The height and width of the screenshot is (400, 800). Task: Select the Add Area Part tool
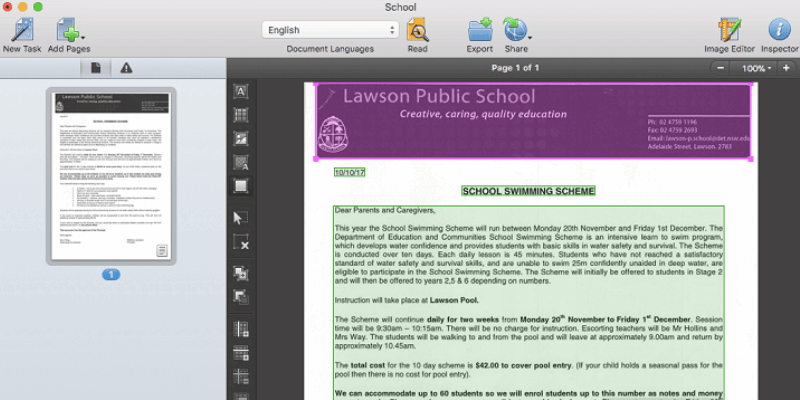(241, 273)
